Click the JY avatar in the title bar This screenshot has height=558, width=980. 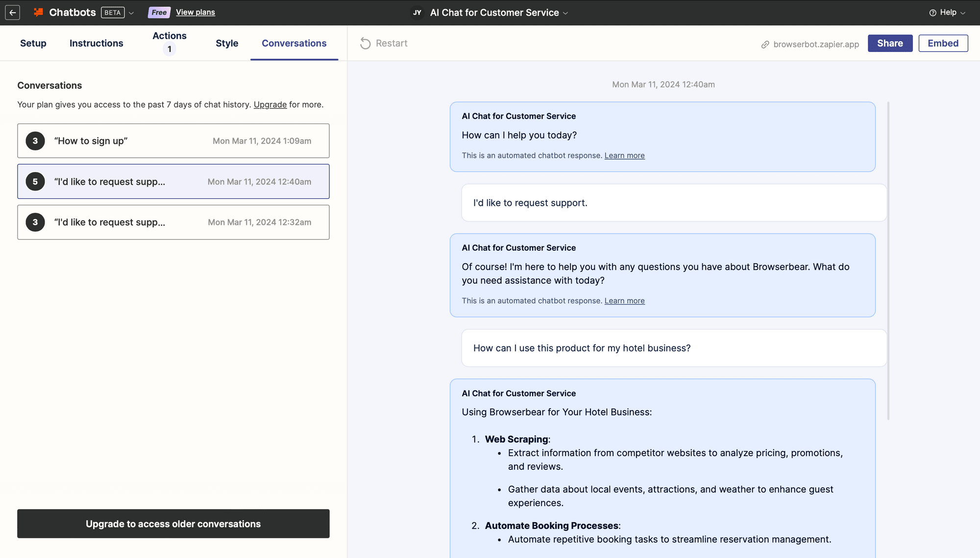416,12
